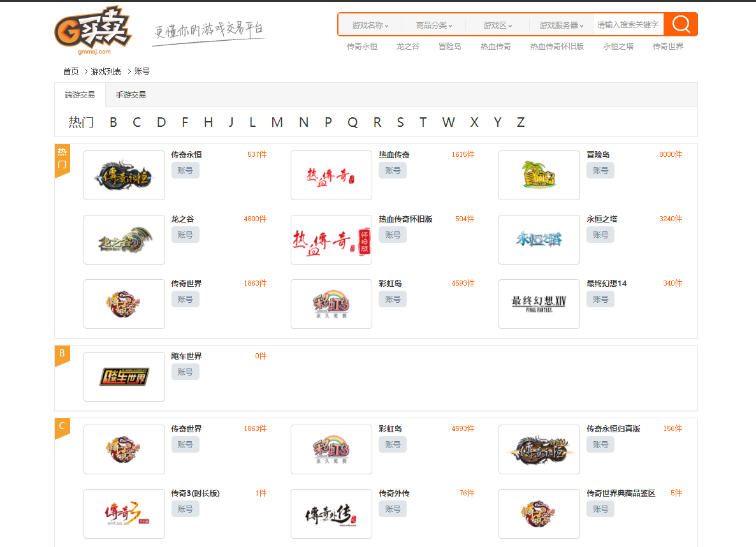The image size is (756, 547).
Task: Click the 传奇永恒 quick link under search
Action: (361, 47)
